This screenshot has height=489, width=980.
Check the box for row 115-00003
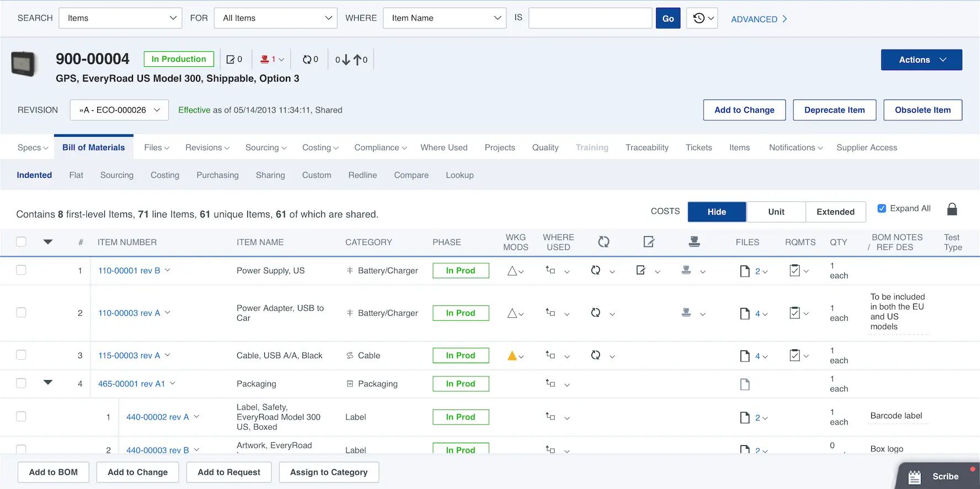pyautogui.click(x=21, y=355)
